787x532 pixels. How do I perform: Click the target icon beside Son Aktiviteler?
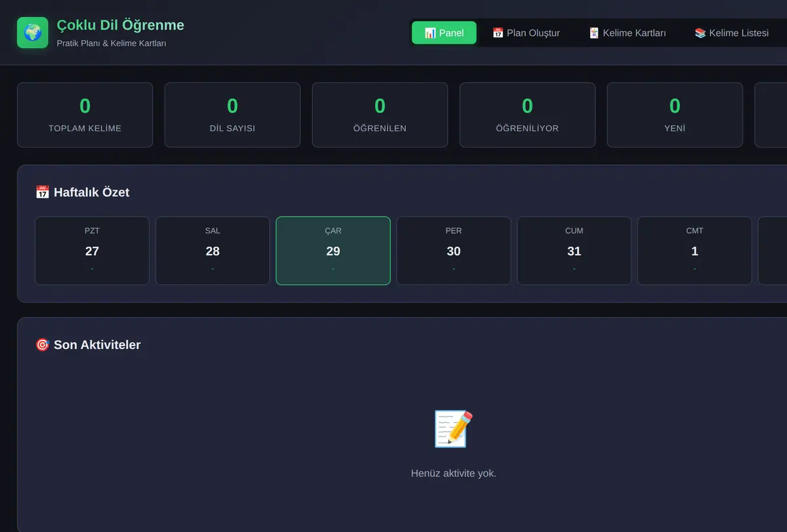coord(43,344)
